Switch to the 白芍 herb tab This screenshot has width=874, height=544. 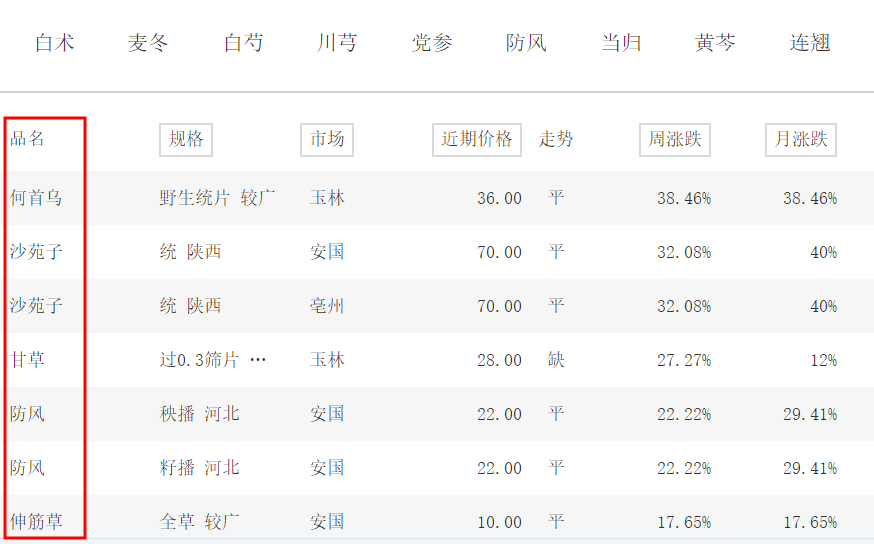point(243,43)
